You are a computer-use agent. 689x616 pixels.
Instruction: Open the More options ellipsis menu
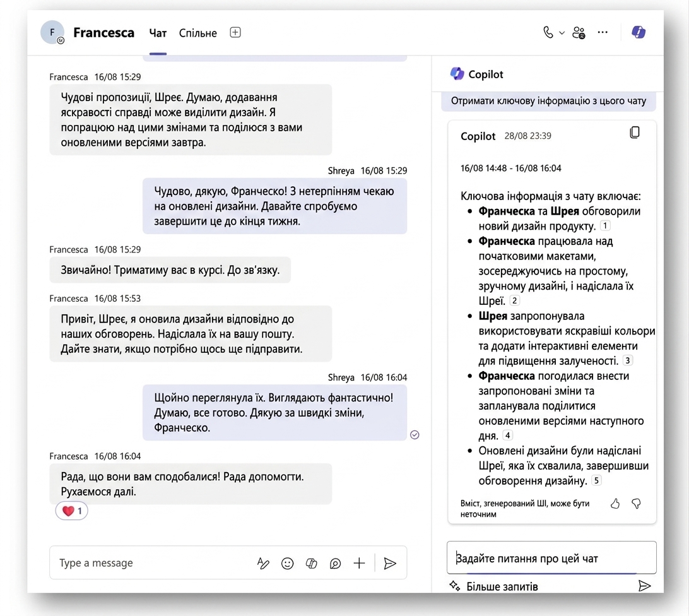coord(603,32)
